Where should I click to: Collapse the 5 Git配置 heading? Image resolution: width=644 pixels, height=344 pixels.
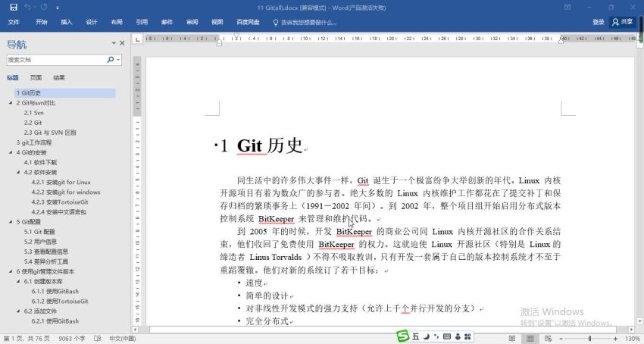tap(11, 222)
